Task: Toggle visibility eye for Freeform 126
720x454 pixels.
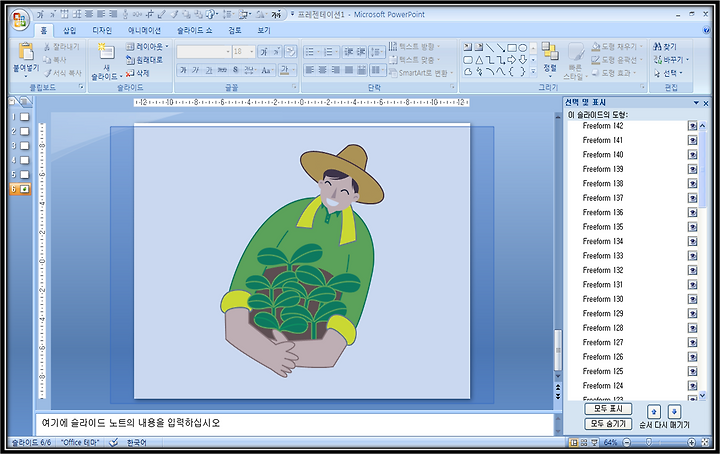Action: [692, 357]
